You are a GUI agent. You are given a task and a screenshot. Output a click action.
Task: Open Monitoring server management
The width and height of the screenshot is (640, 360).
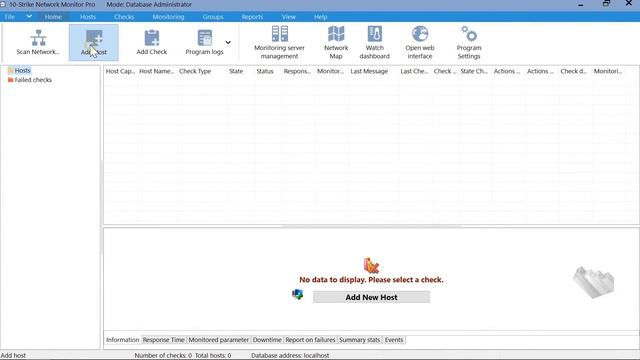coord(280,42)
